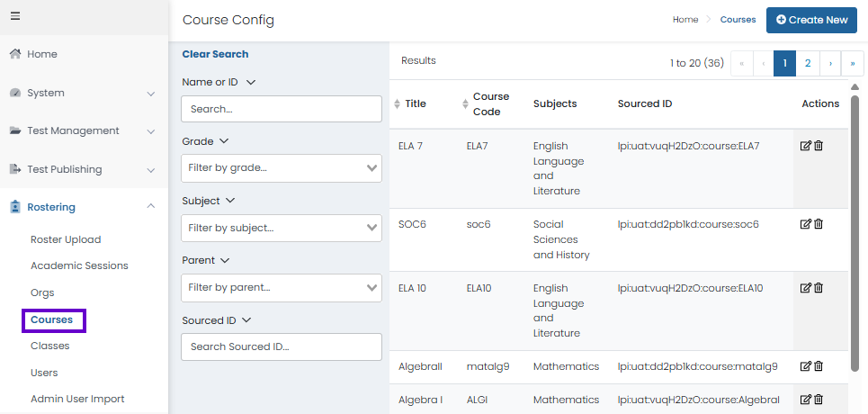Click the Test Publishing export icon
Image resolution: width=868 pixels, height=414 pixels.
pyautogui.click(x=15, y=169)
